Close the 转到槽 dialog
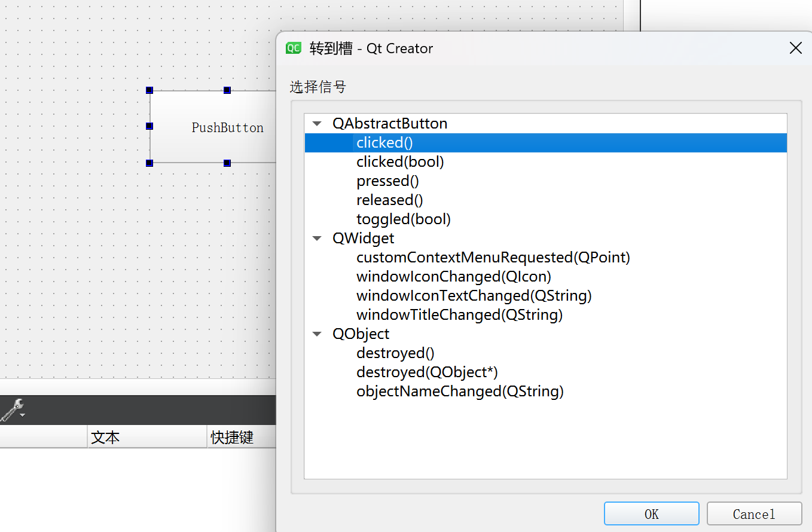812x532 pixels. 796,48
